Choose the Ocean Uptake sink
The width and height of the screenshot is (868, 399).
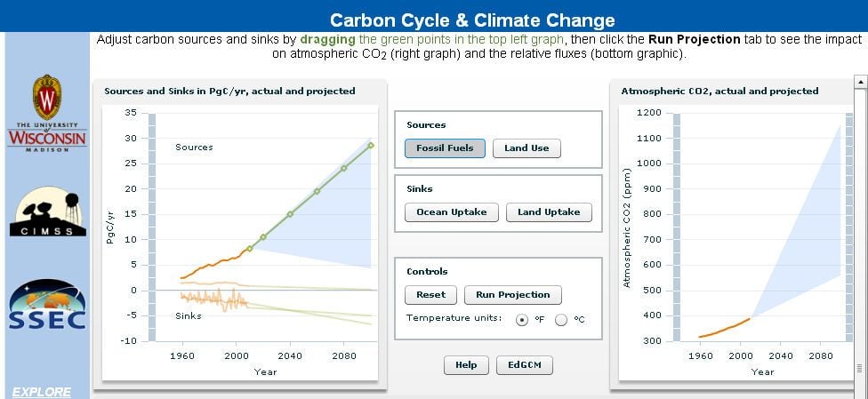point(452,212)
